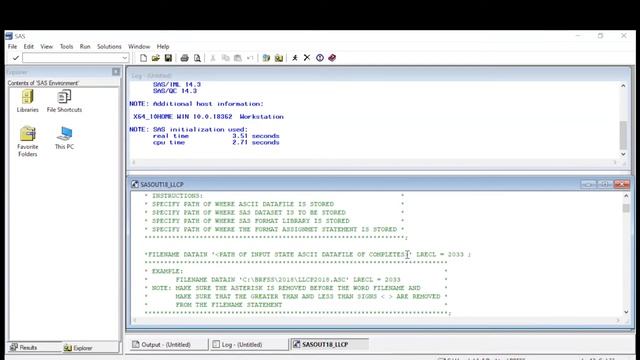Click inside the command input box
Image resolution: width=640 pixels, height=360 pixels.
(x=72, y=58)
